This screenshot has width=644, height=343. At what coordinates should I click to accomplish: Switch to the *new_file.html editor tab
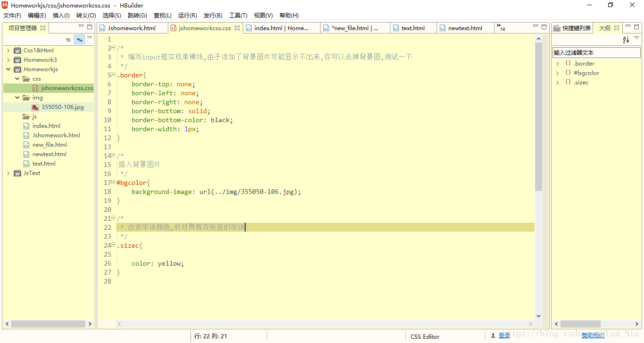click(355, 28)
